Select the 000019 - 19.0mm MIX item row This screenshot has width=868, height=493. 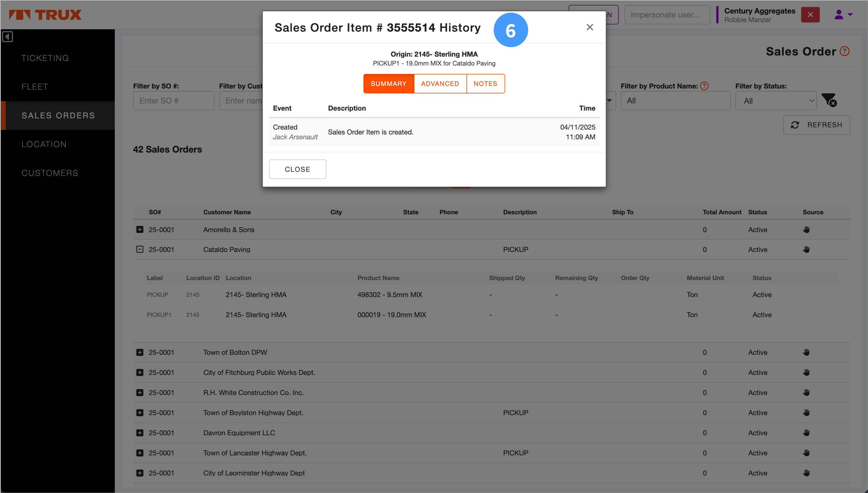491,315
